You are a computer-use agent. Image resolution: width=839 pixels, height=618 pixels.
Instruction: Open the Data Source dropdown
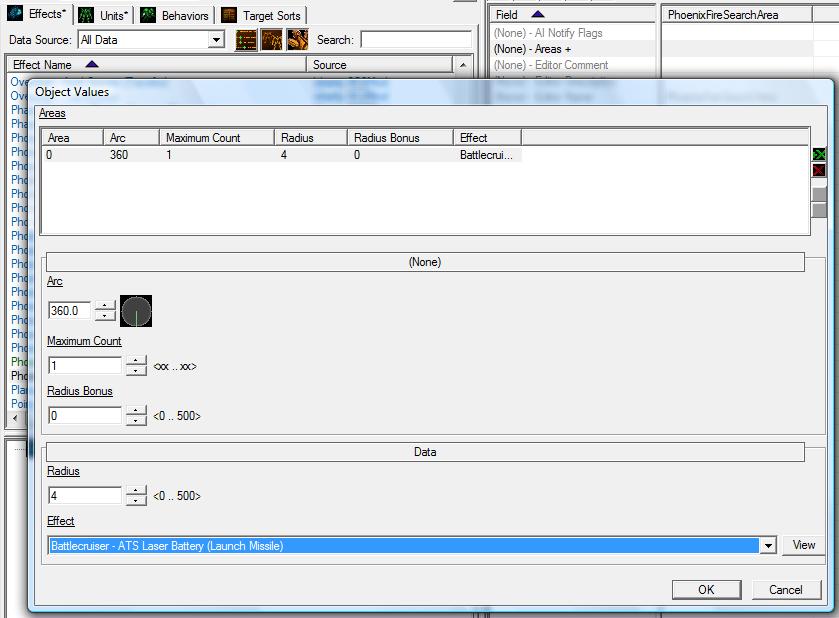pyautogui.click(x=216, y=40)
